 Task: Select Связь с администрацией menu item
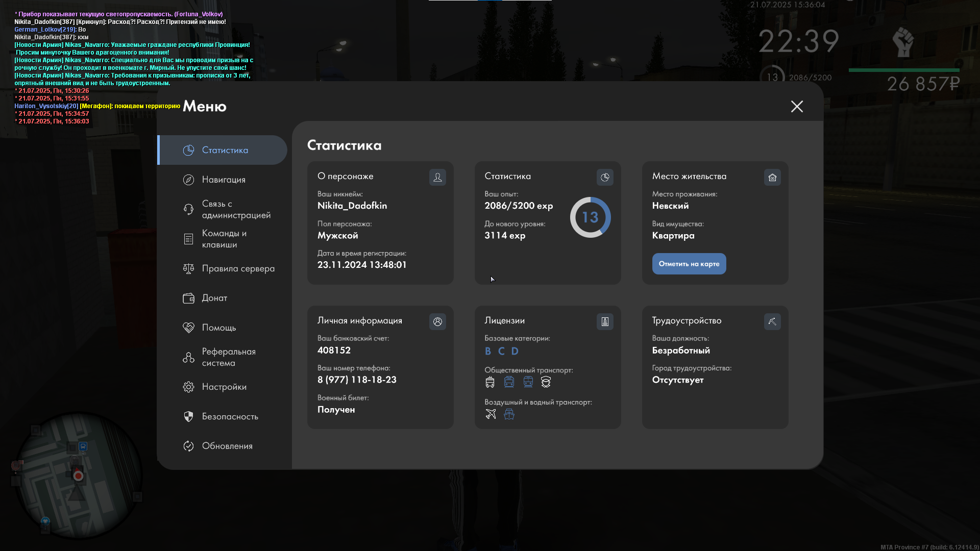[236, 209]
